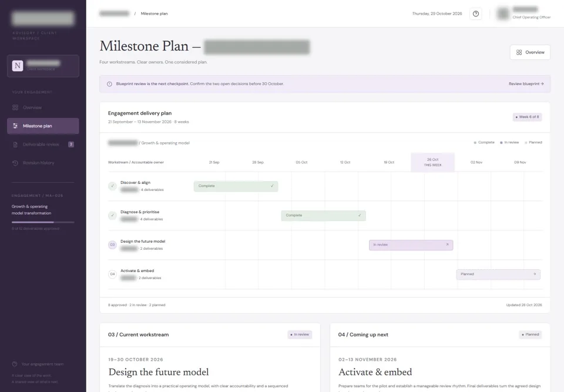The width and height of the screenshot is (564, 392).
Task: Click the Engagement delivery plan heading
Action: tap(140, 113)
